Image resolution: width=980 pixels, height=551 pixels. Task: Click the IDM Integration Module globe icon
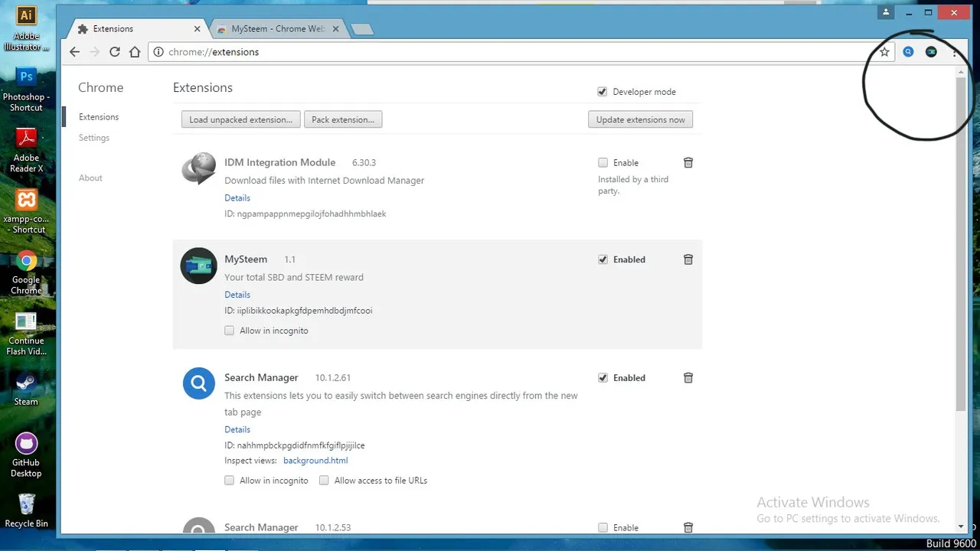(198, 168)
